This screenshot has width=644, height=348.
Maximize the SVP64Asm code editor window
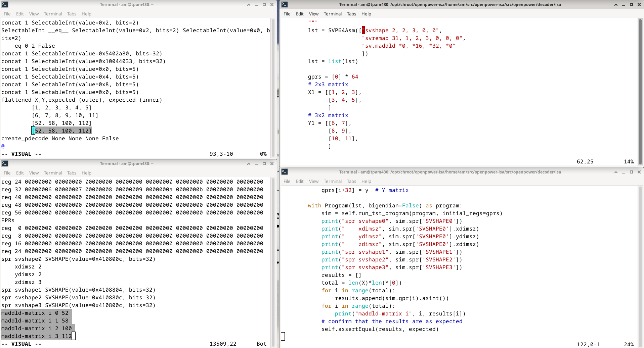coord(631,5)
